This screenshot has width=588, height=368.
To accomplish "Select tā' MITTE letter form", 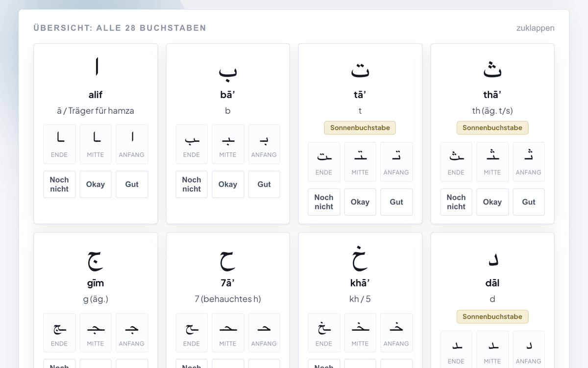I will (x=360, y=161).
